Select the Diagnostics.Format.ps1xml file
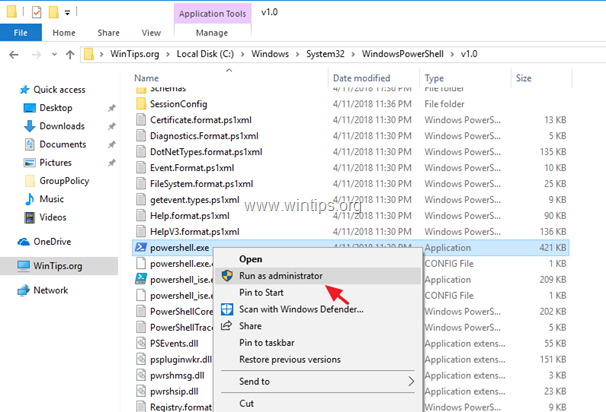 (x=204, y=136)
